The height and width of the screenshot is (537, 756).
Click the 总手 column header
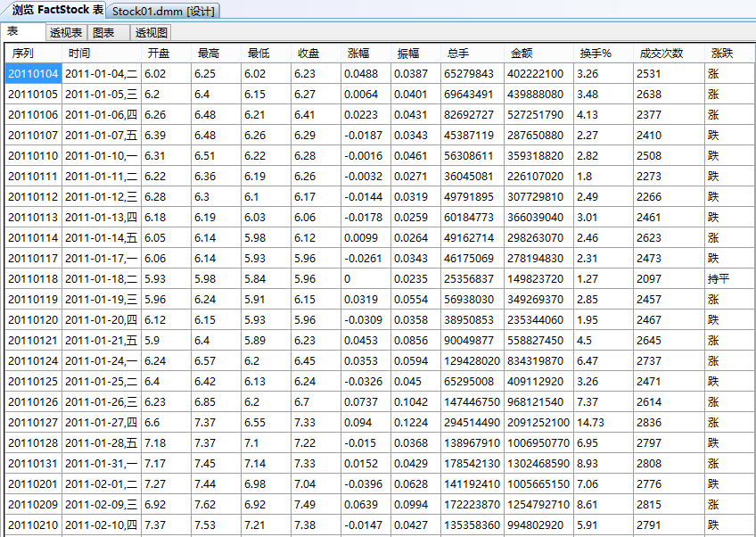point(472,53)
